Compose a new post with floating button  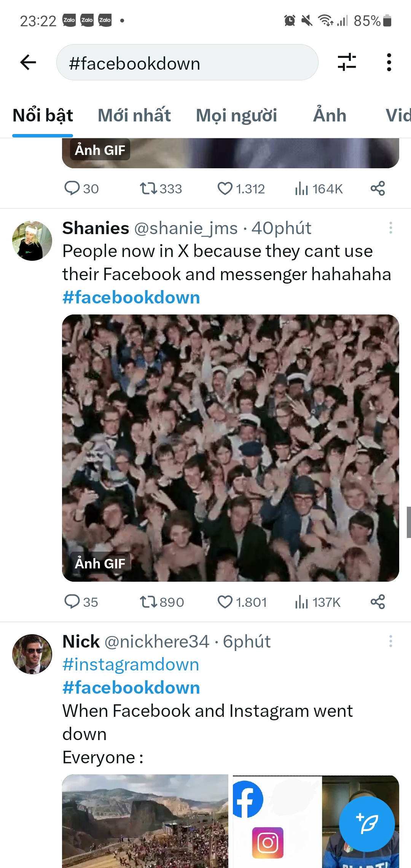(366, 824)
